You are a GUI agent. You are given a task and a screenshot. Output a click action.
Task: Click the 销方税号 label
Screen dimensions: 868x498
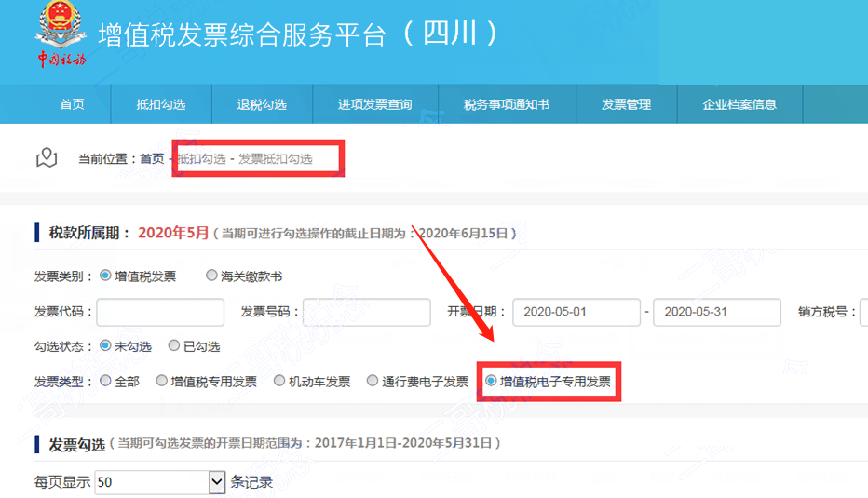(x=826, y=312)
